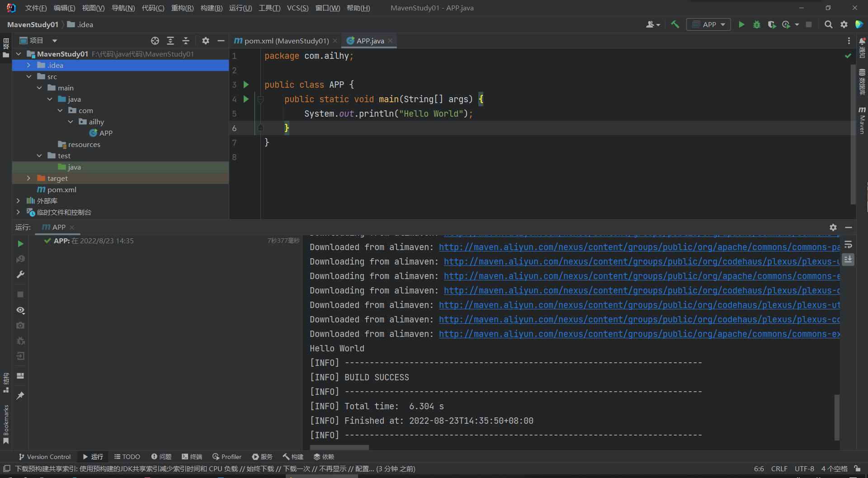Select APP class in project tree
This screenshot has width=868, height=478.
(106, 133)
